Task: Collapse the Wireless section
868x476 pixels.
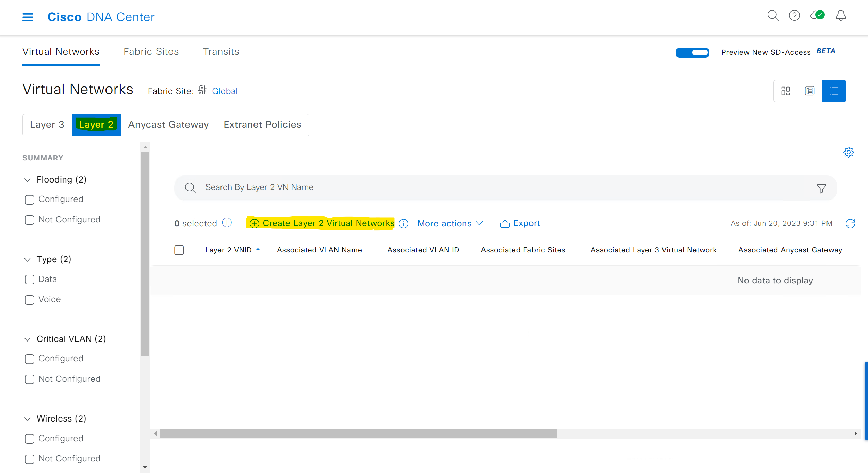Action: 27,419
